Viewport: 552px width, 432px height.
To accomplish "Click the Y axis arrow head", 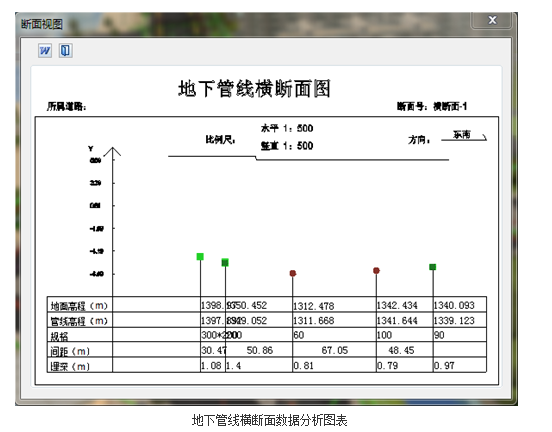I will coord(113,152).
